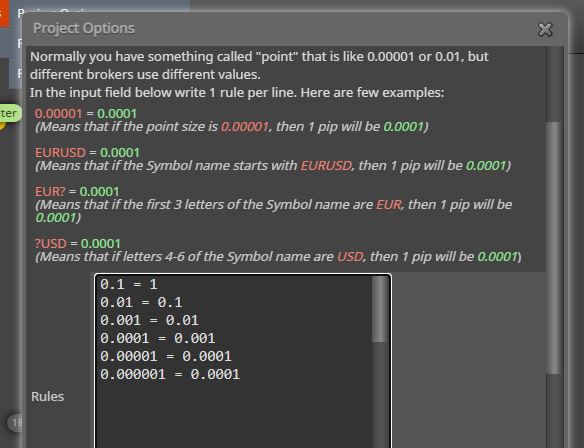Click the rule line "0.01 = 0.1"
Image resolution: width=584 pixels, height=448 pixels.
pyautogui.click(x=141, y=302)
